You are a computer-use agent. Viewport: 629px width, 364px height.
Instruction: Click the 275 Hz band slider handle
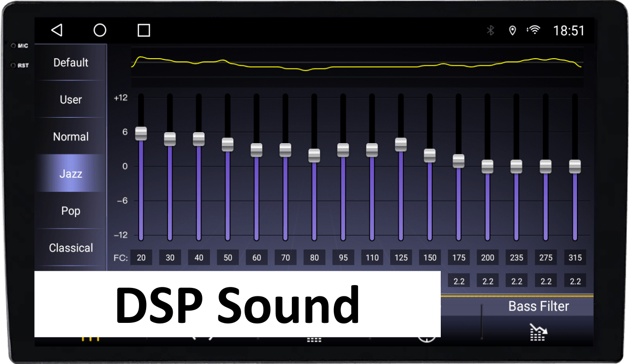(545, 166)
